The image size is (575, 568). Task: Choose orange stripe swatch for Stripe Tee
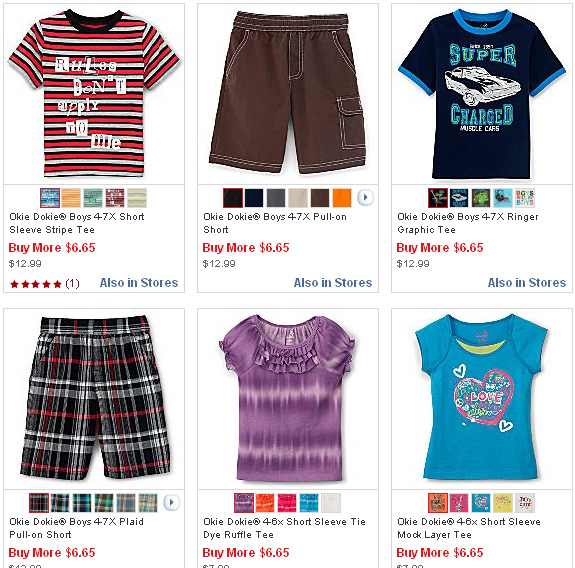coord(71,198)
